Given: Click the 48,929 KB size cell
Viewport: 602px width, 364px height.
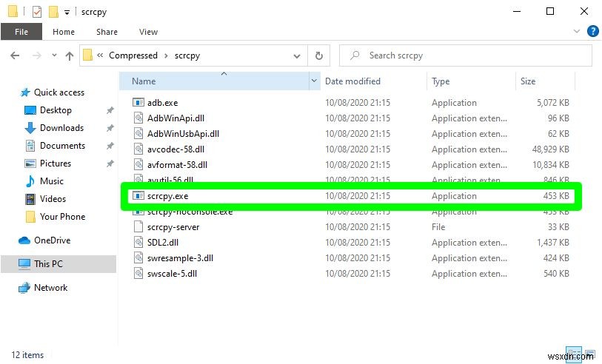Looking at the screenshot, I should tap(550, 149).
